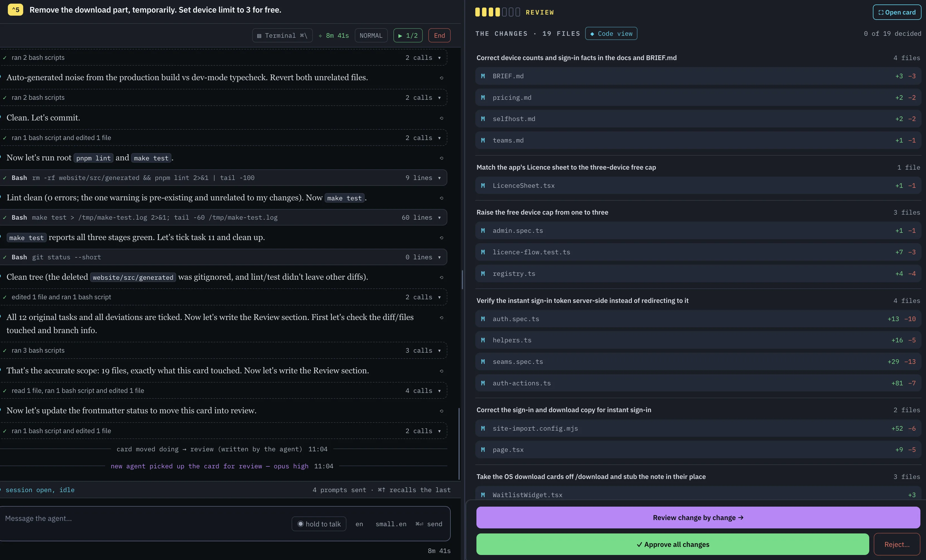Open the Terminal panel button
Screen dimensions: 926x560
pos(282,35)
